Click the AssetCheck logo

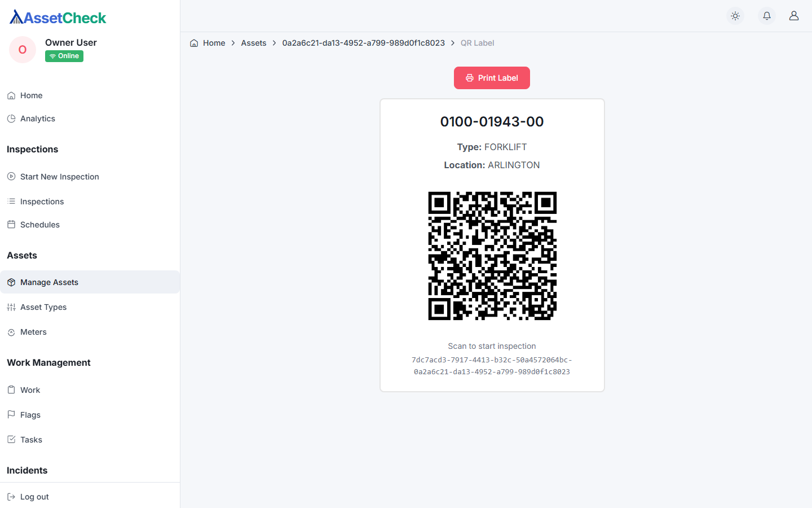point(58,17)
